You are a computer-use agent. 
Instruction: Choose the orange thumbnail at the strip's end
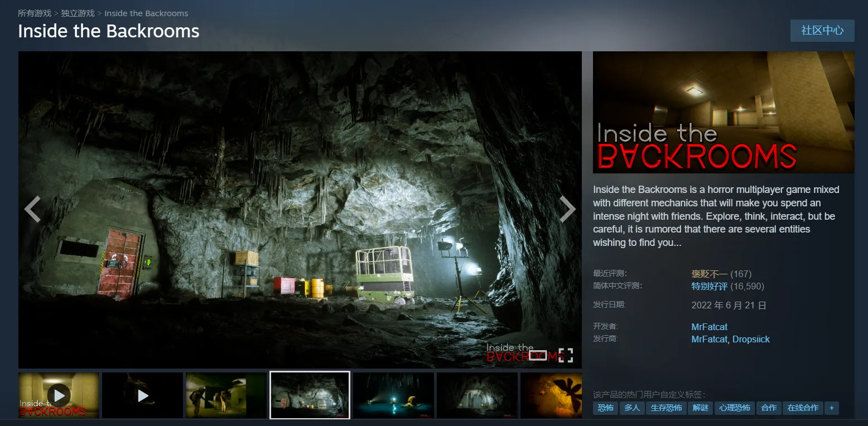[551, 395]
